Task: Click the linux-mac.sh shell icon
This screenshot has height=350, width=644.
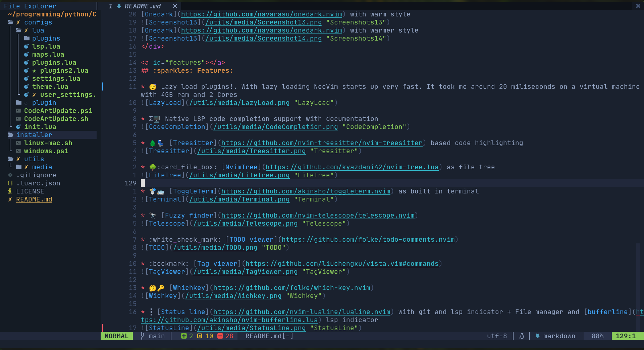Action: (18, 143)
